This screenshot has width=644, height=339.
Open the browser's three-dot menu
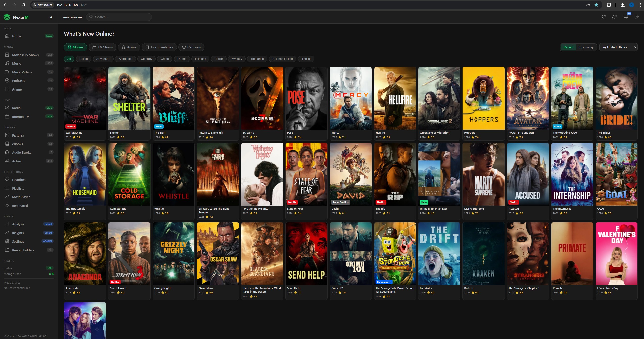click(x=640, y=5)
